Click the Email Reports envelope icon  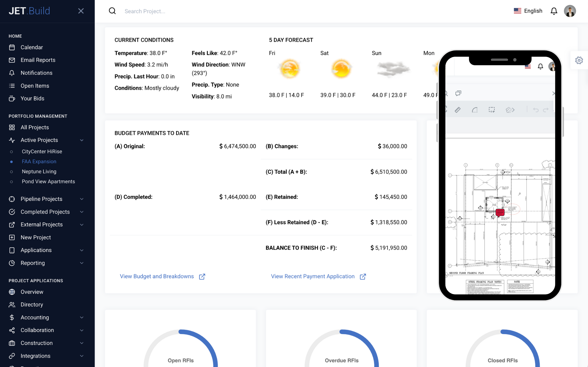[12, 60]
